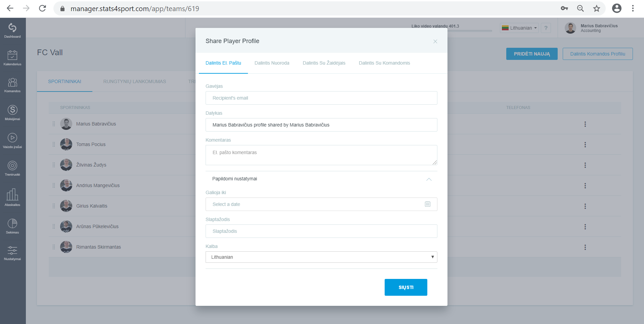Switch to Dalintis Nuoroda tab

272,63
